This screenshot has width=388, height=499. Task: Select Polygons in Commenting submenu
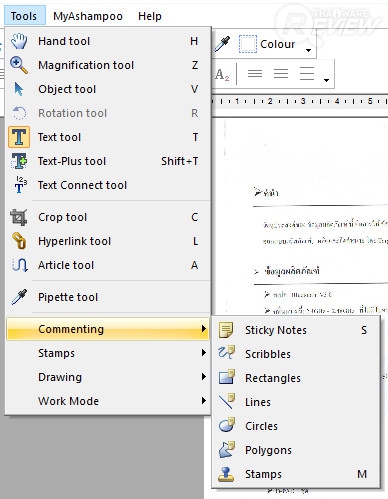296,450
